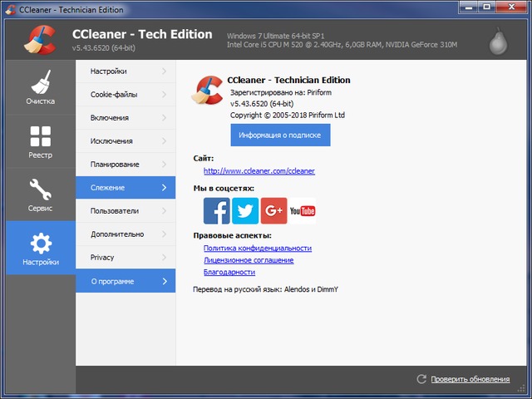The height and width of the screenshot is (399, 532).
Task: Open the Privacy settings page
Action: point(126,258)
